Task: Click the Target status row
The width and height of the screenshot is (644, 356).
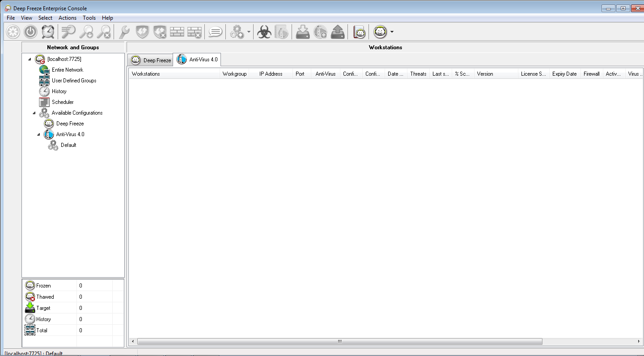Action: (73, 308)
